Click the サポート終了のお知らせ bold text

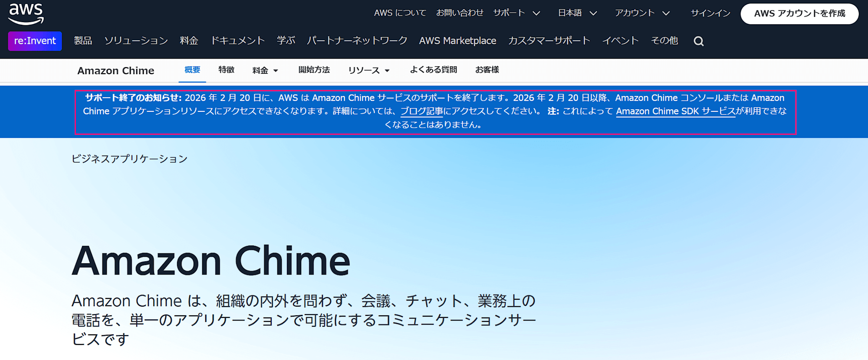[133, 98]
